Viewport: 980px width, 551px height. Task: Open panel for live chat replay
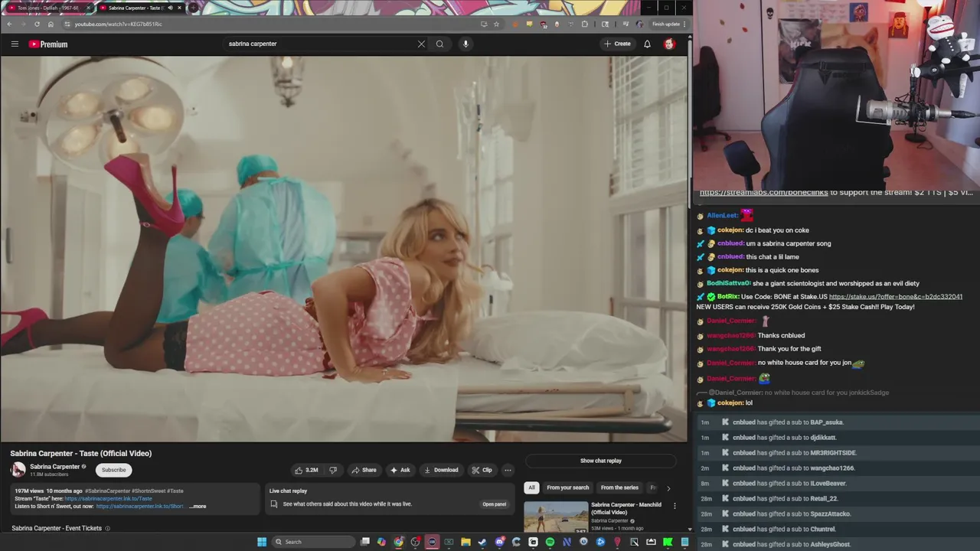pos(494,504)
